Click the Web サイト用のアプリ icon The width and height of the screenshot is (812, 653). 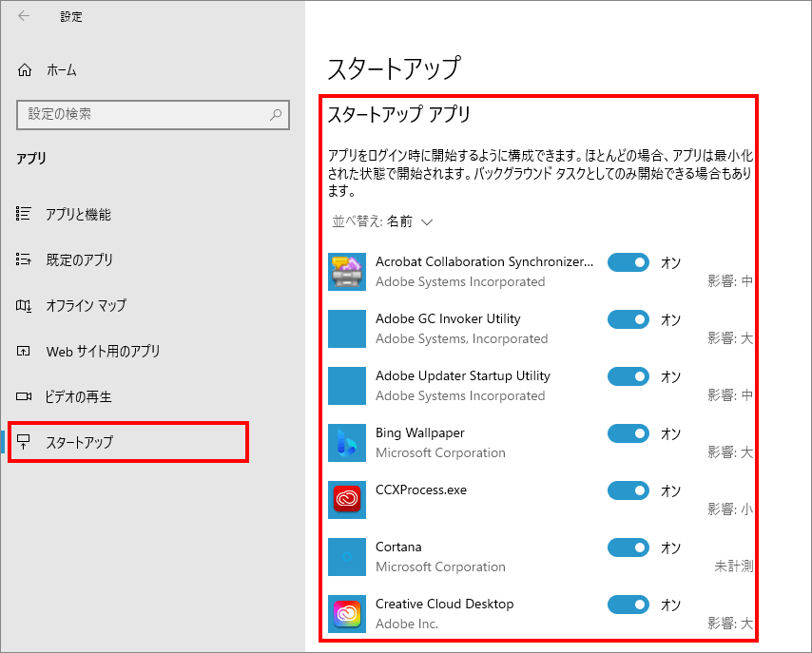point(24,351)
